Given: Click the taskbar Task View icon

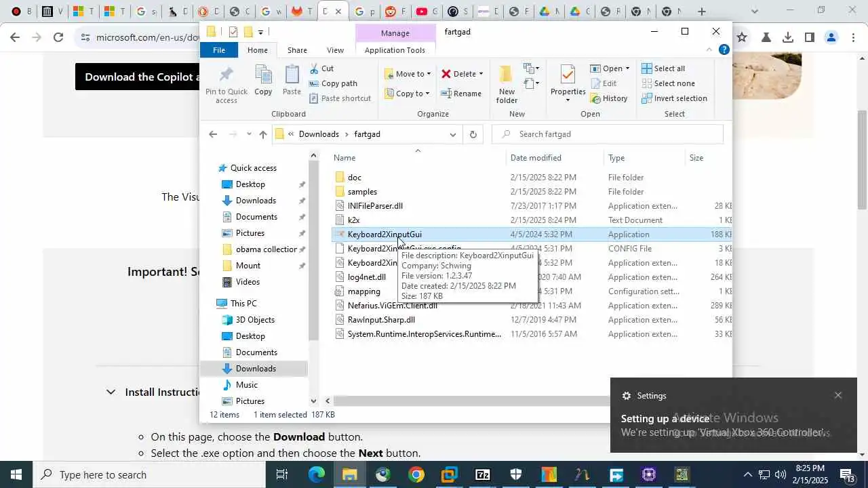Looking at the screenshot, I should (x=282, y=474).
